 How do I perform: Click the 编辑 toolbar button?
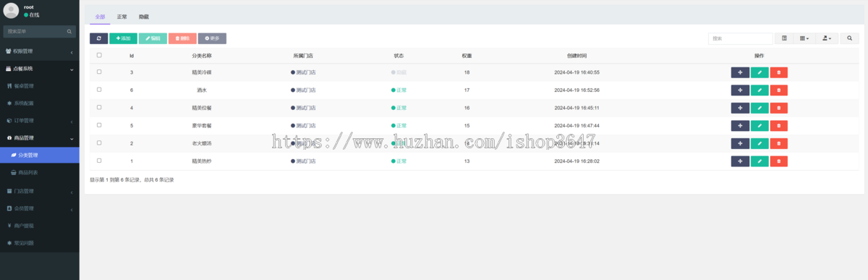click(x=153, y=38)
